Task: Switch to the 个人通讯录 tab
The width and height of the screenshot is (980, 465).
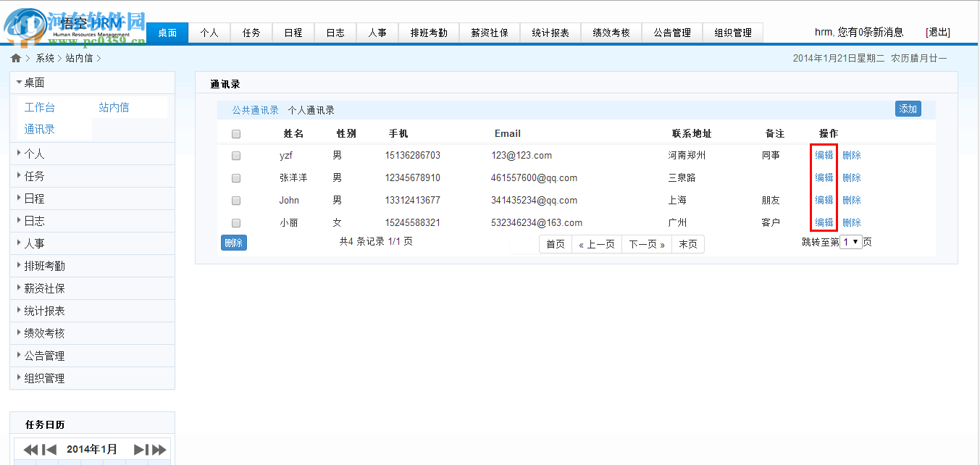Action: point(313,109)
